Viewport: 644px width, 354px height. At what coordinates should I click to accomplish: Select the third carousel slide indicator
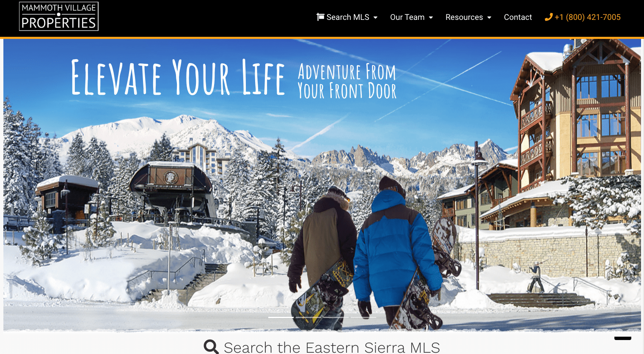(x=336, y=317)
